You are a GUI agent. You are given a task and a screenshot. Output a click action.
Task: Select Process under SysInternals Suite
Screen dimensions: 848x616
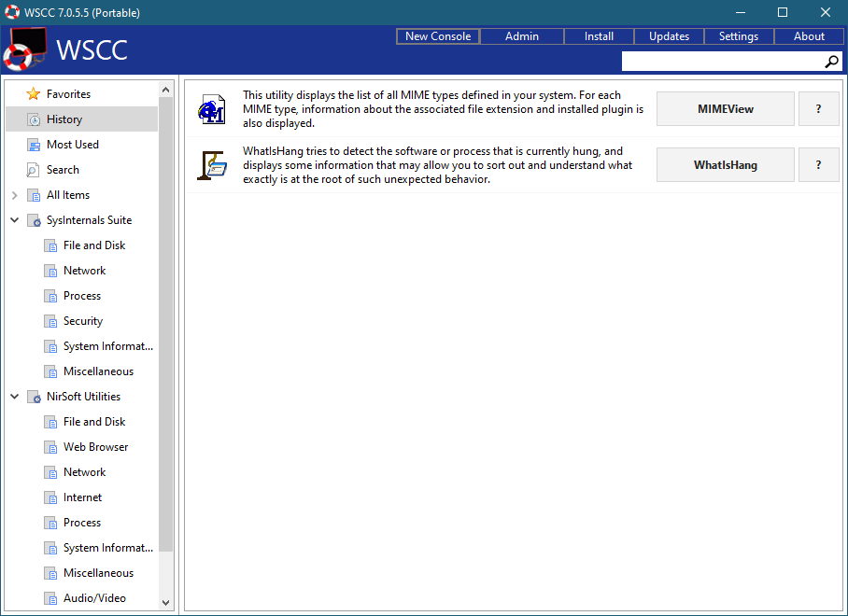(81, 296)
